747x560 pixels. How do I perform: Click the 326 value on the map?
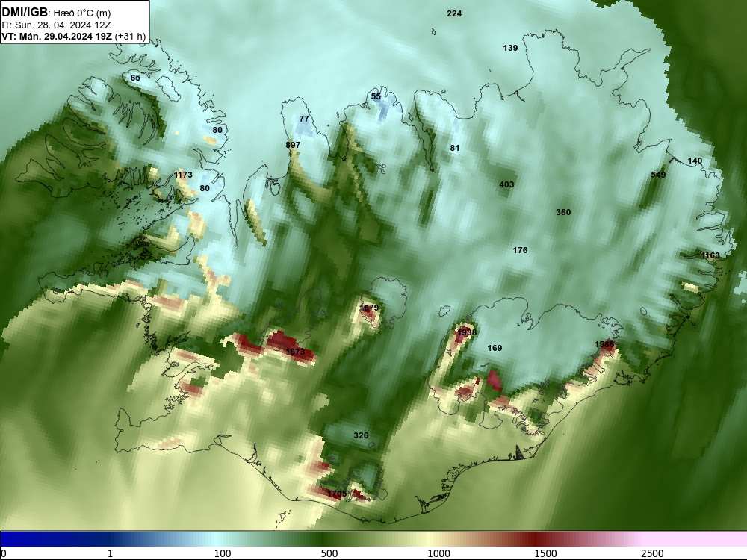click(361, 436)
